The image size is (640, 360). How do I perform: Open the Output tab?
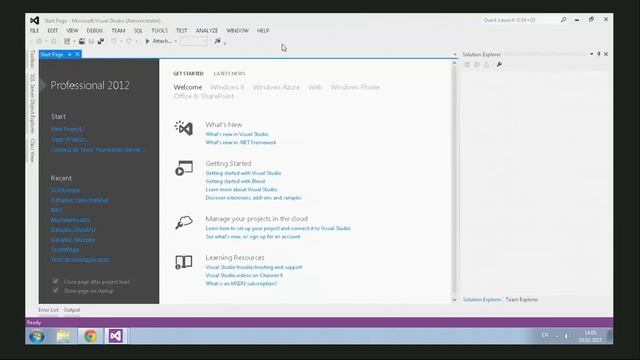click(x=72, y=310)
